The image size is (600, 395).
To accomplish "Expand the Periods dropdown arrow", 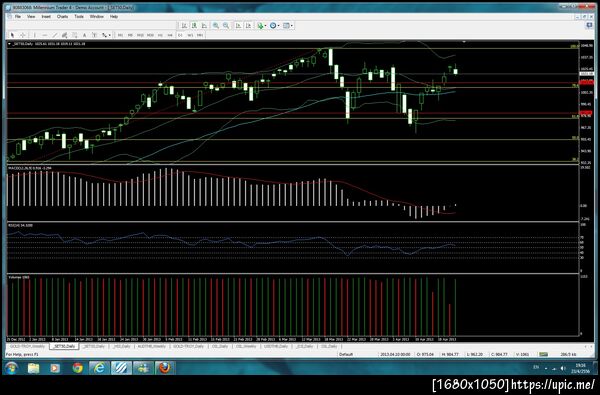I will coord(279,26).
